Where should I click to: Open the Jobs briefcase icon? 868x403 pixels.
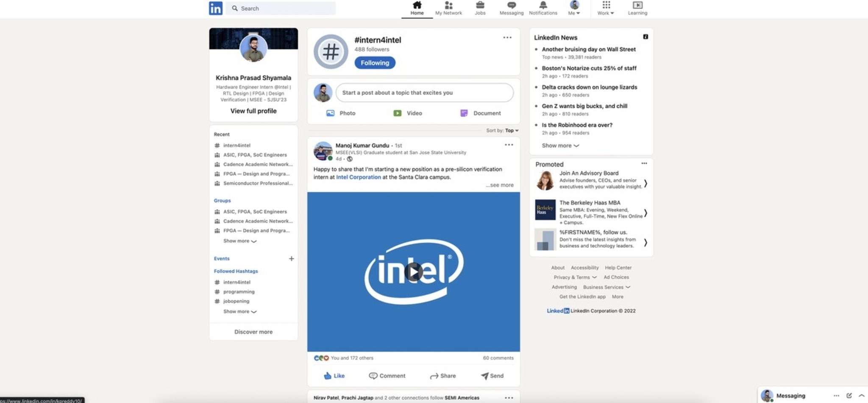[x=480, y=6]
